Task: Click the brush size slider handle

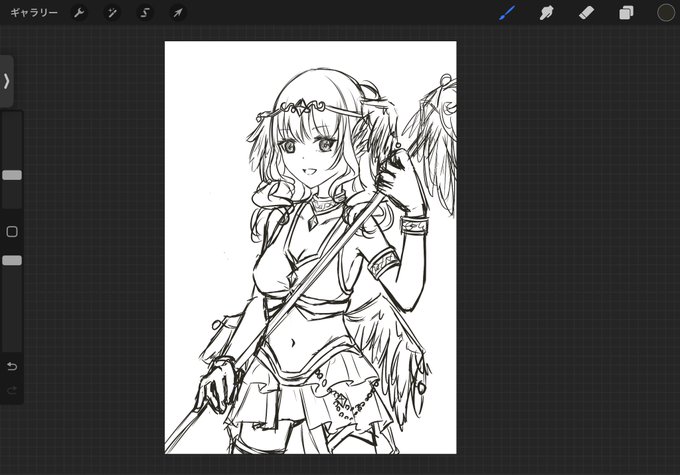Action: tap(12, 175)
